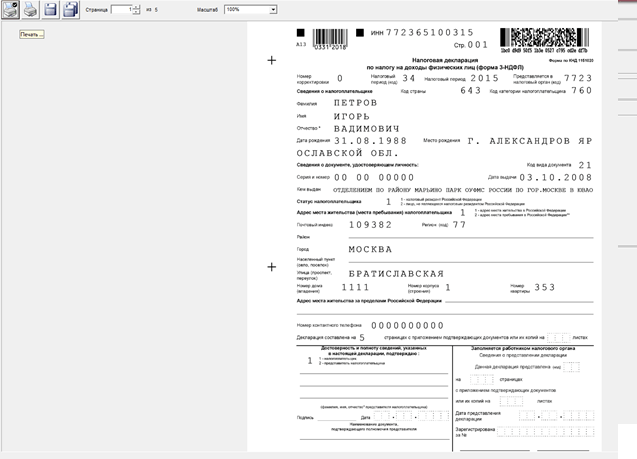
Task: Click the 2D barcode at top right of form
Action: (x=544, y=40)
